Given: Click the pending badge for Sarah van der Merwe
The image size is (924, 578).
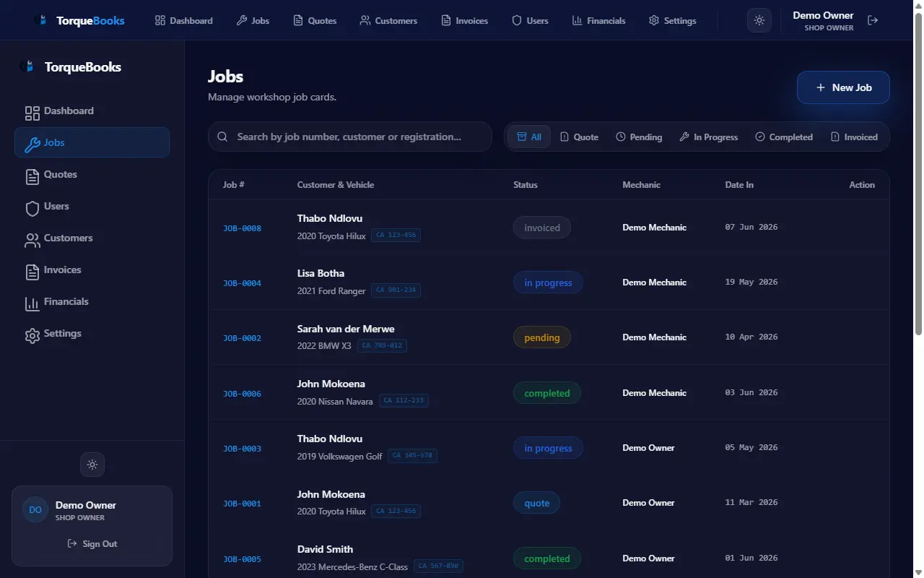Looking at the screenshot, I should pos(542,337).
